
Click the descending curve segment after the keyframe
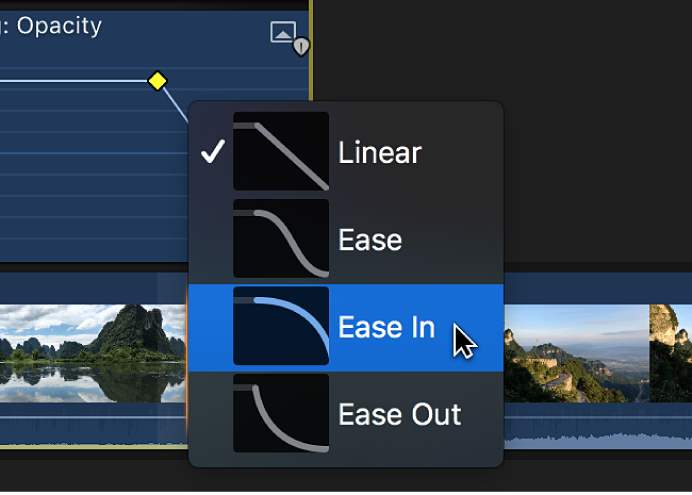pyautogui.click(x=175, y=102)
